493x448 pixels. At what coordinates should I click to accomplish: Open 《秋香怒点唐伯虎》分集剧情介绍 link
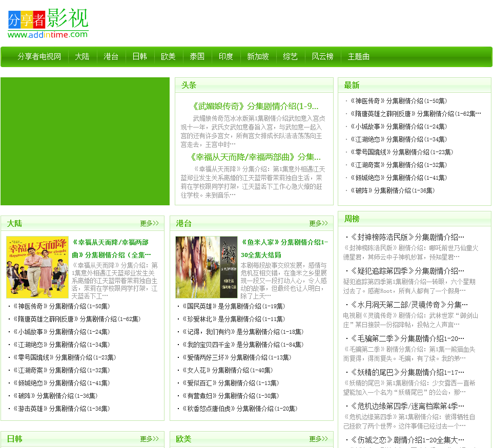click(x=240, y=409)
